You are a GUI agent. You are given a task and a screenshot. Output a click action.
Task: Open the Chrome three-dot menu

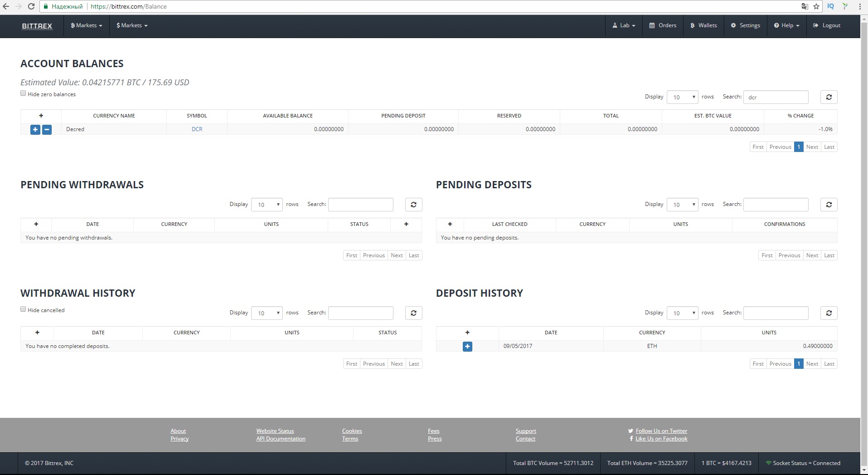click(x=860, y=6)
